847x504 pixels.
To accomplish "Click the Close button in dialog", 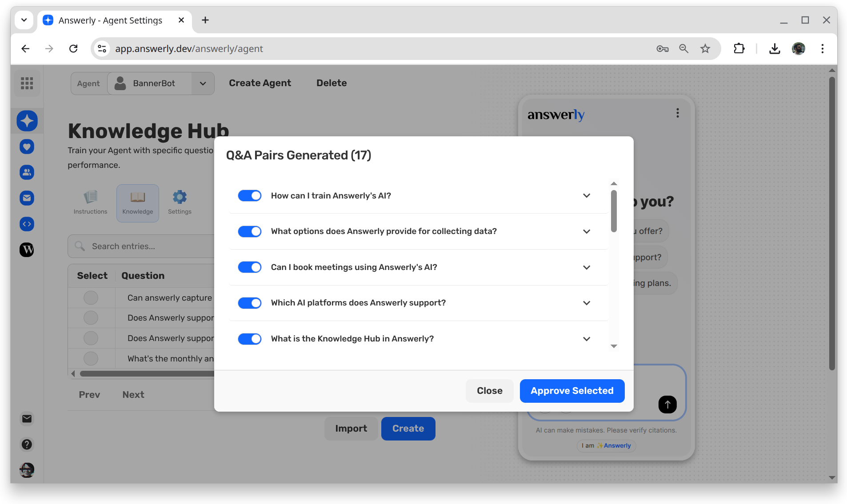I will tap(489, 391).
